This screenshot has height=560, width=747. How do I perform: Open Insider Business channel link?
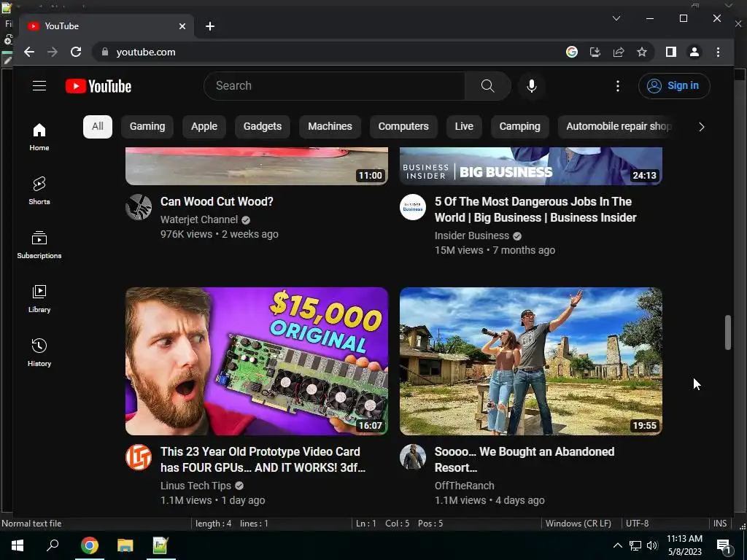(x=472, y=236)
